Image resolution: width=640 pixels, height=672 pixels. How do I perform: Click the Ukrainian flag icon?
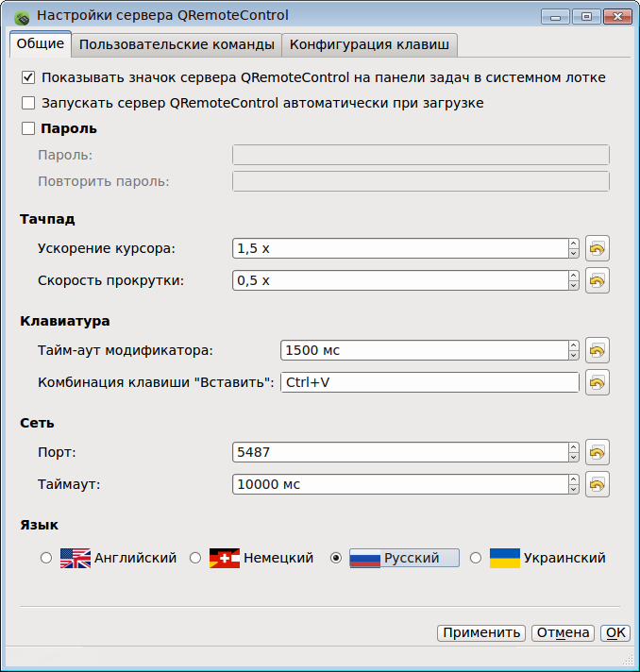[505, 558]
